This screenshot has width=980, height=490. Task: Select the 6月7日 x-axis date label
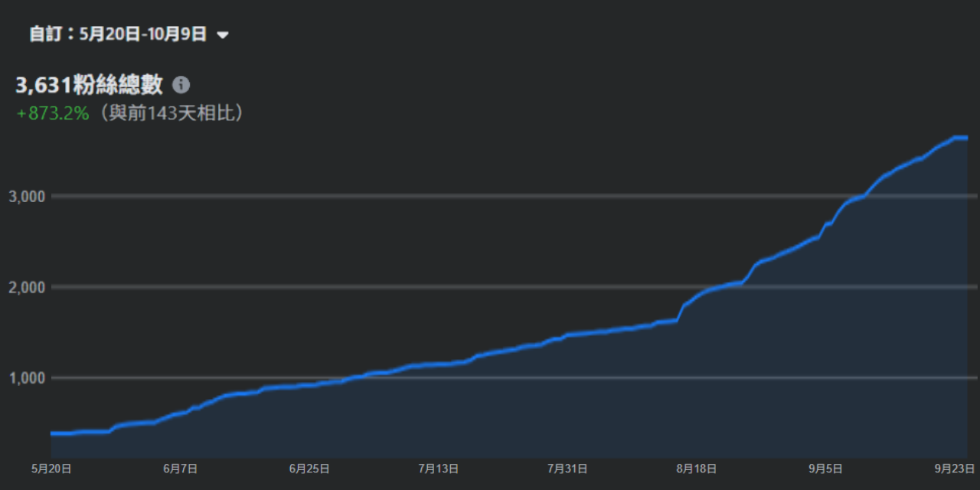181,469
